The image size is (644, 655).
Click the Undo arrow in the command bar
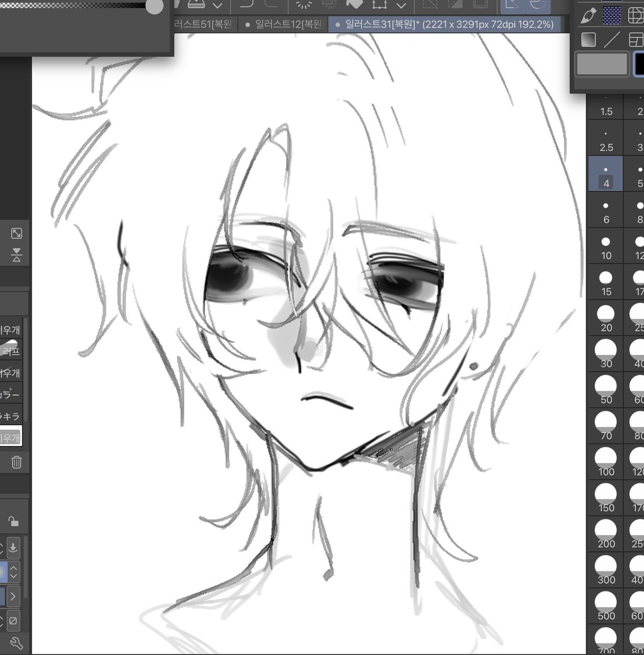247,5
